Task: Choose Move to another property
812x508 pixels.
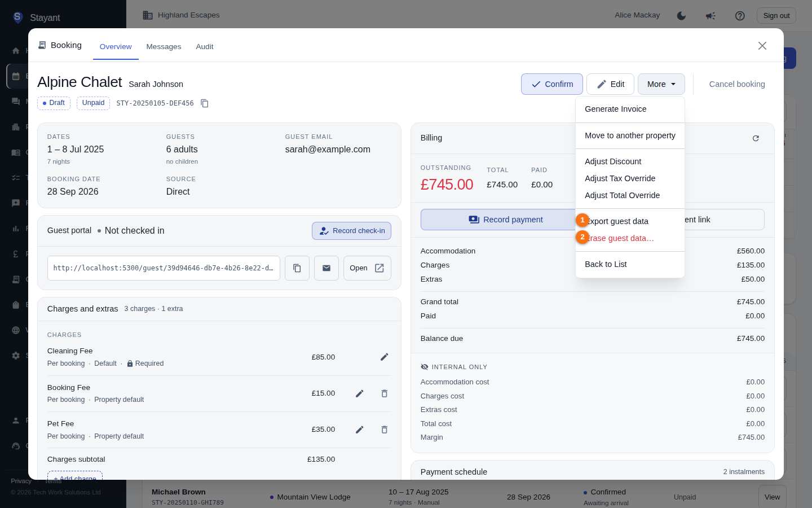Action: coord(630,135)
